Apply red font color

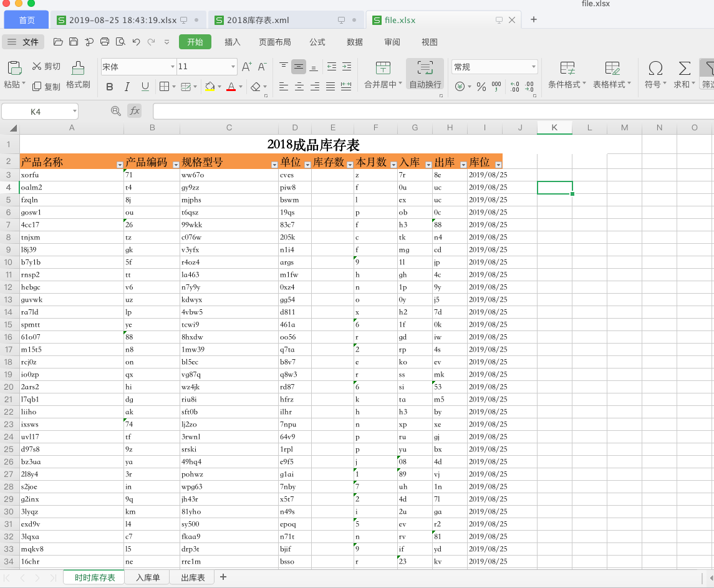click(x=231, y=87)
